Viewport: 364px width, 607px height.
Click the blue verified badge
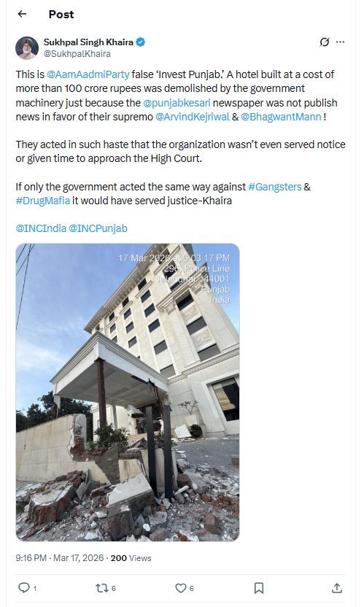pos(141,42)
